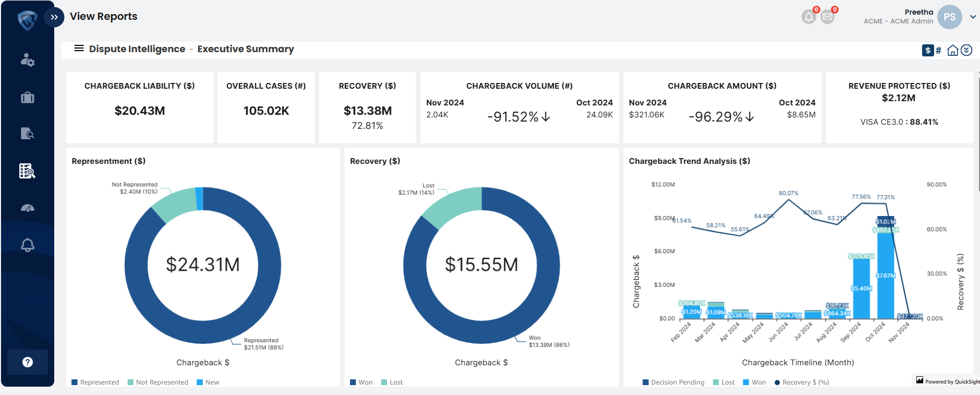Click the -91.52% chargeback volume change
The image size is (980, 395).
[519, 117]
